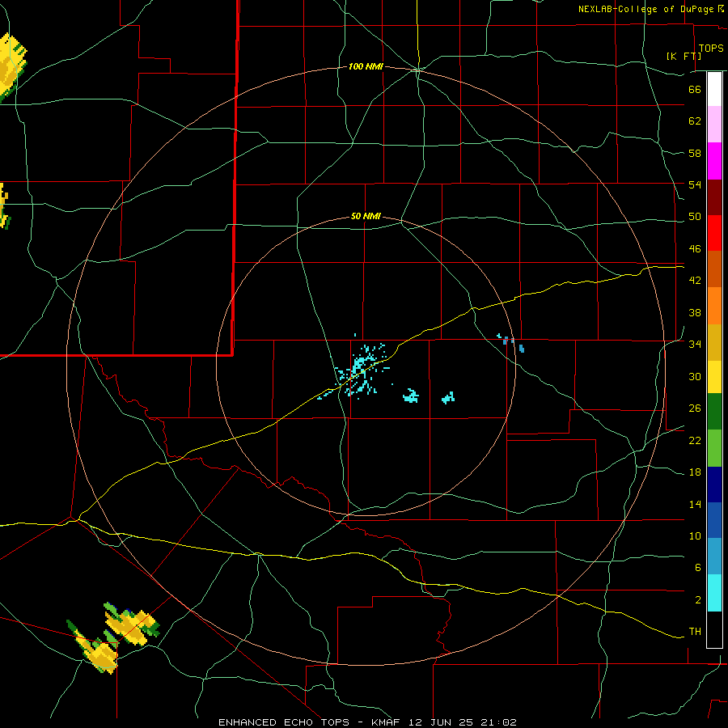Pick the cyan legend swatch
728x728 pixels.
click(714, 593)
